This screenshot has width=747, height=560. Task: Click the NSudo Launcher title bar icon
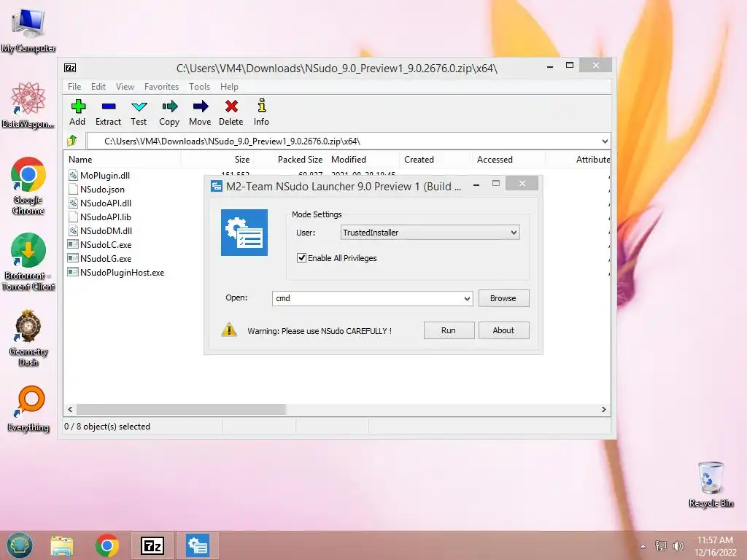pos(216,186)
